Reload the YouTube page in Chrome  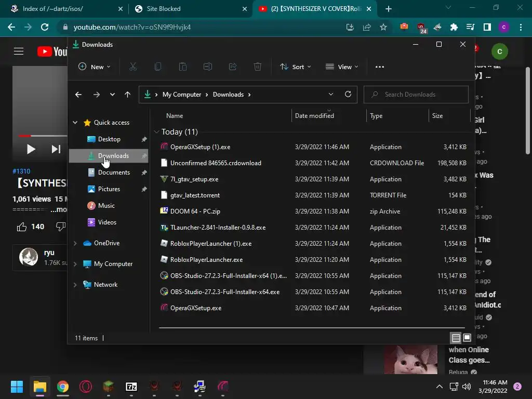(x=45, y=27)
